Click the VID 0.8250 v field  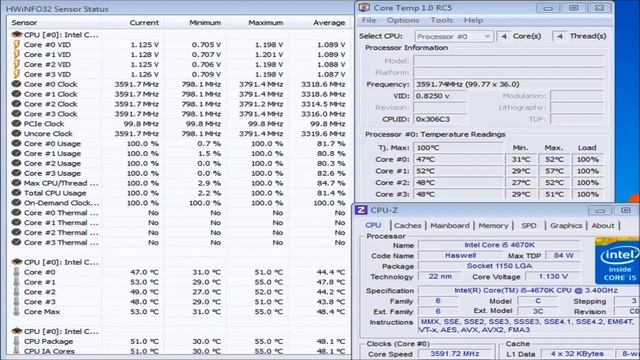tap(440, 96)
